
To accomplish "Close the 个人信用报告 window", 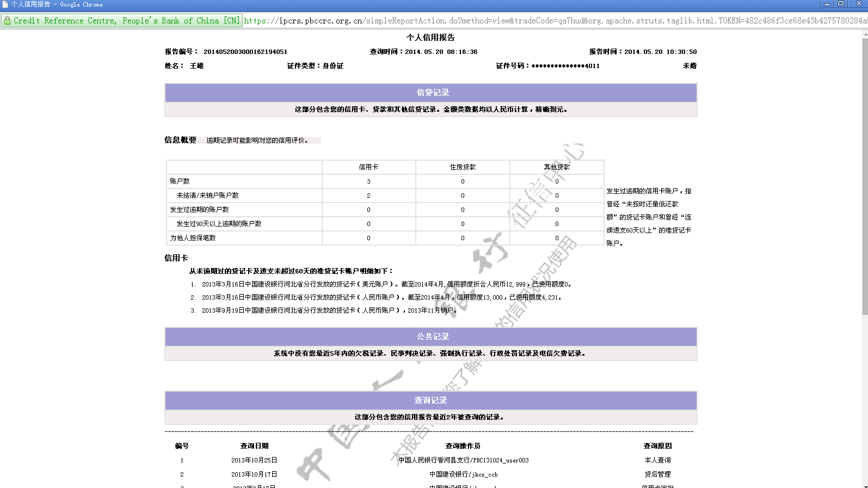I will [858, 4].
